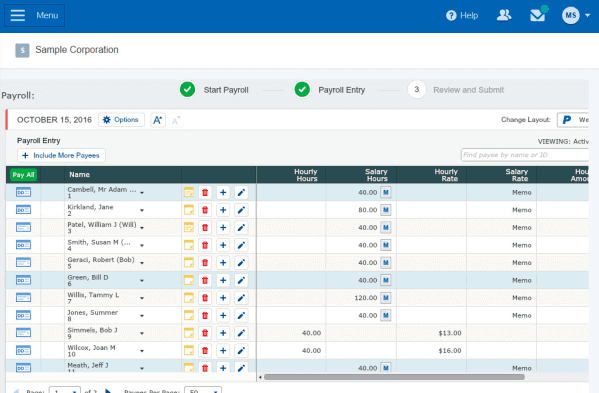Open the Help link
The width and height of the screenshot is (599, 393).
(x=462, y=15)
